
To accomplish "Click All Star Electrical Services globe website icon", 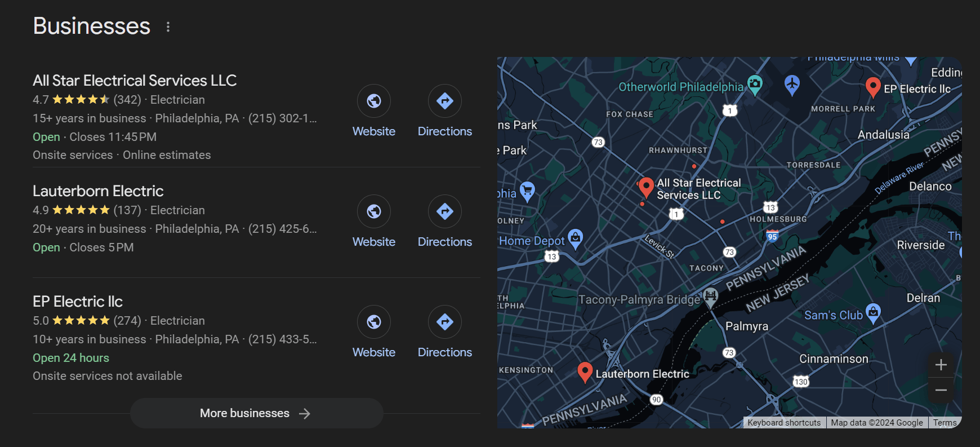I will pyautogui.click(x=374, y=101).
